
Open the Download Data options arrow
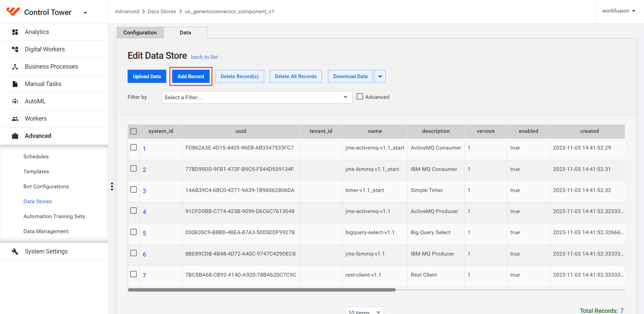tap(380, 76)
